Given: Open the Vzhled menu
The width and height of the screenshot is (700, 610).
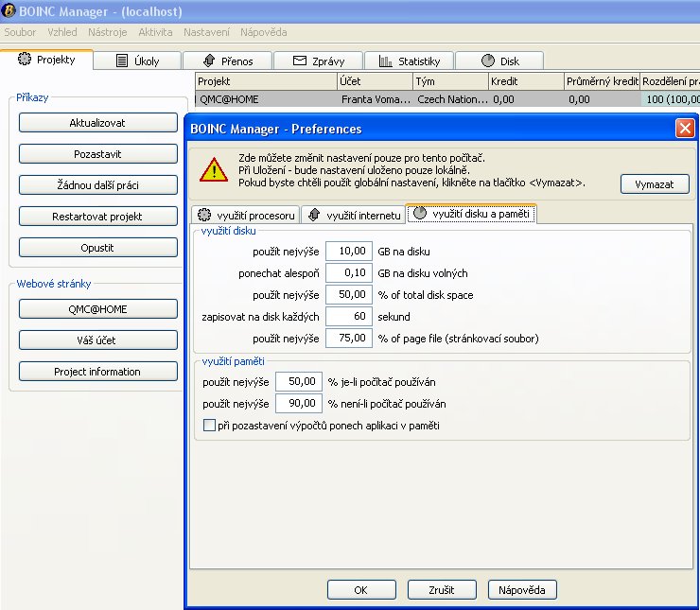Looking at the screenshot, I should (x=62, y=32).
